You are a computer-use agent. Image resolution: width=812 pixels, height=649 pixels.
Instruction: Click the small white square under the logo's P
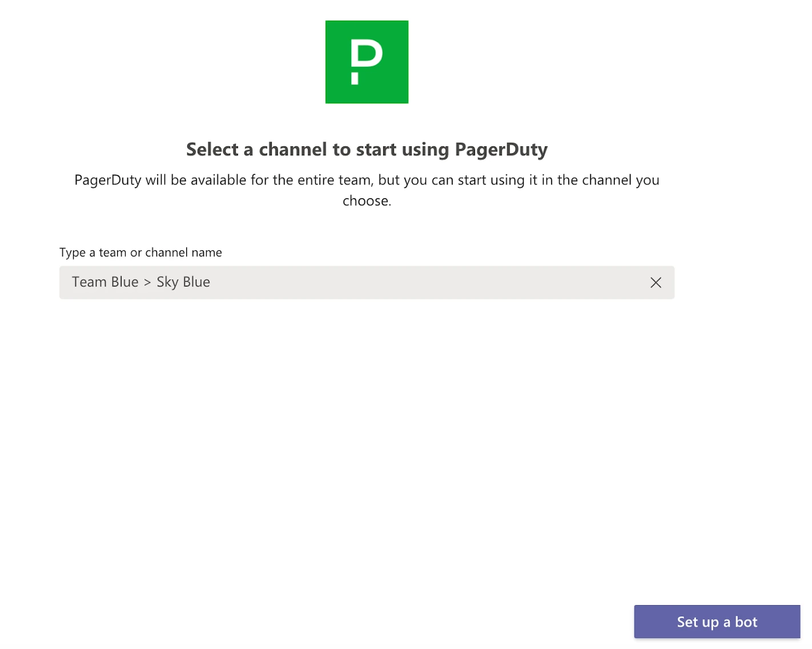(x=355, y=78)
